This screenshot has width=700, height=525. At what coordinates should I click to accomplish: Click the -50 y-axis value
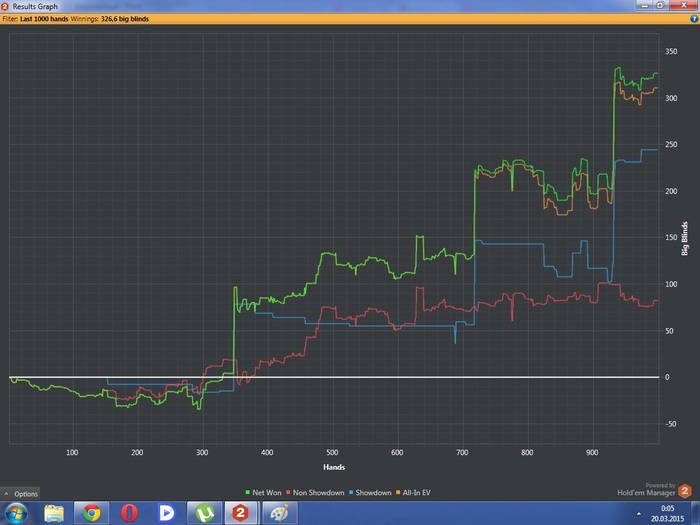[671, 424]
